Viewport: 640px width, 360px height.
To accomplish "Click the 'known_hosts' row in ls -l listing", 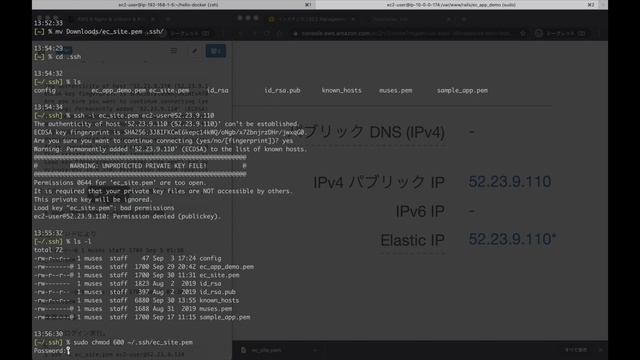I will click(x=137, y=300).
